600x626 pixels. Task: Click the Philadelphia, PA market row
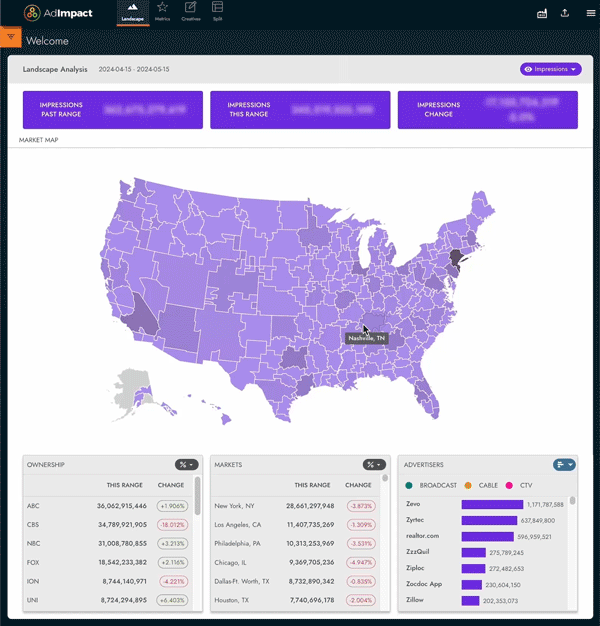[295, 543]
